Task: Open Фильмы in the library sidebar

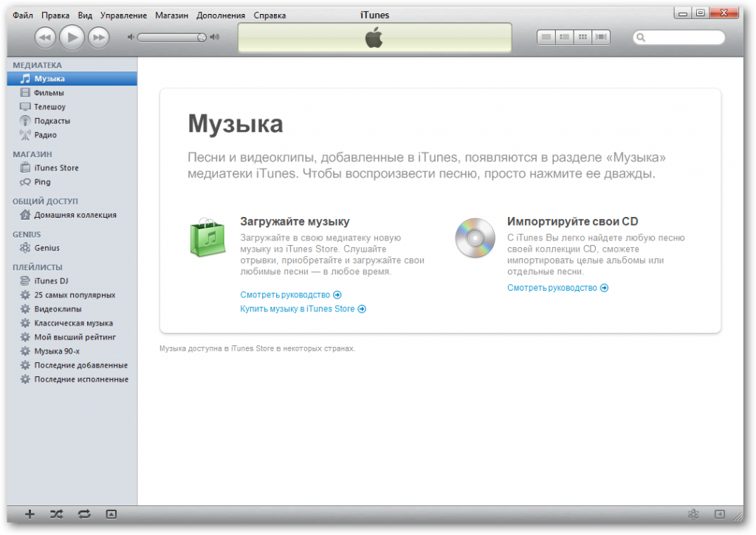Action: pyautogui.click(x=49, y=93)
